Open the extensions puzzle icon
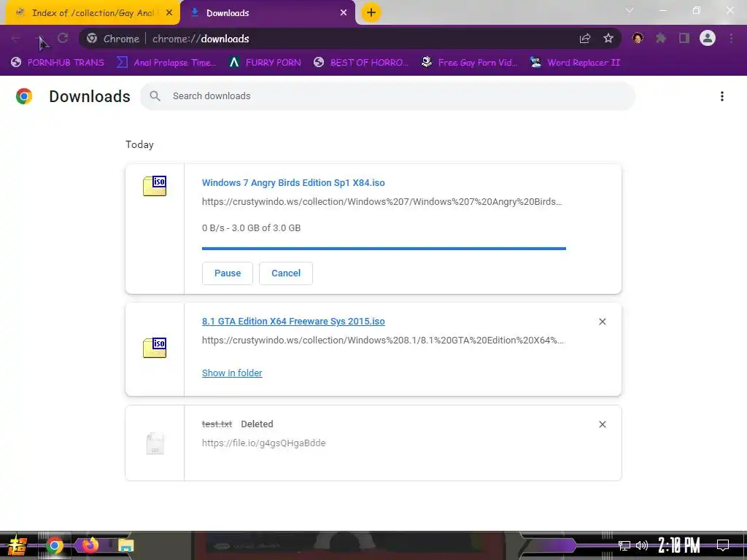This screenshot has width=747, height=560. tap(661, 39)
